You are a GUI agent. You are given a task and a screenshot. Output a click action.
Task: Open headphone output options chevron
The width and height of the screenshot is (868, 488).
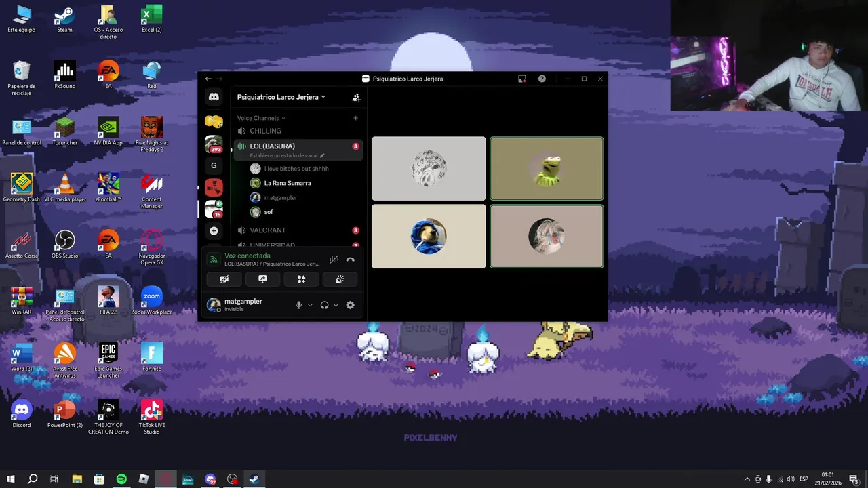click(x=336, y=305)
